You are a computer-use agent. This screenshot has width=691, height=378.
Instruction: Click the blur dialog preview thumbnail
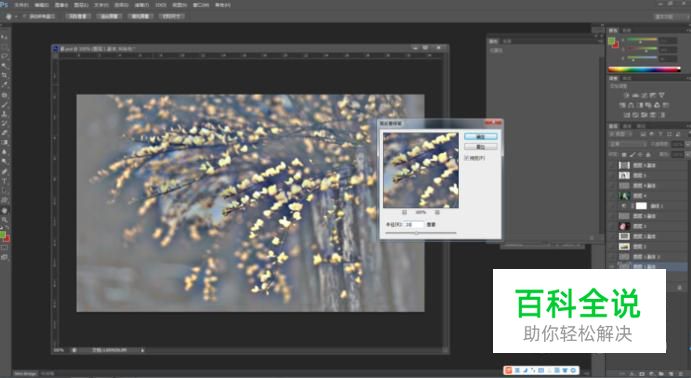point(421,170)
